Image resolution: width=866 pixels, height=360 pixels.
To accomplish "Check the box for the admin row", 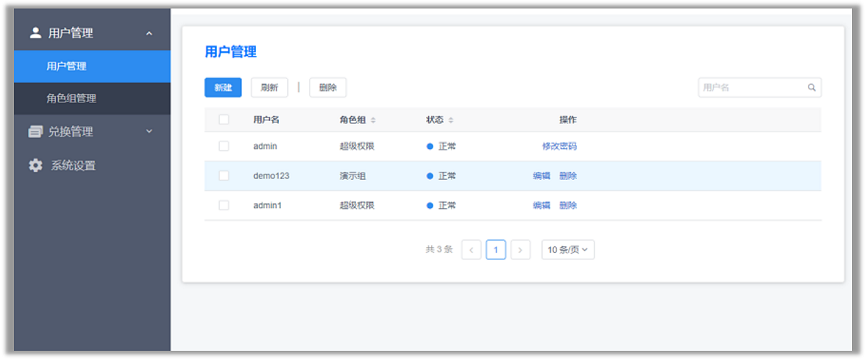I will click(x=224, y=146).
